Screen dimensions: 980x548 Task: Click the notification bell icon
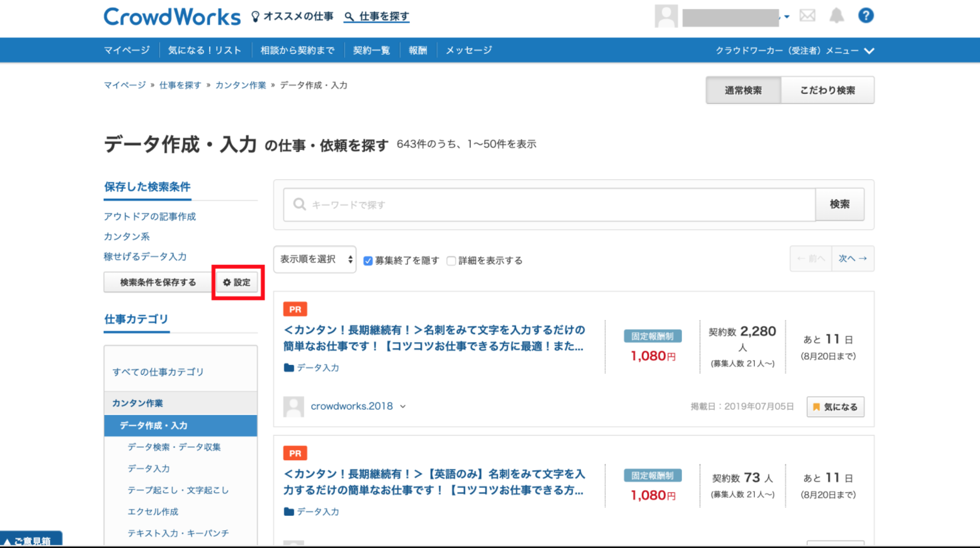click(x=836, y=16)
